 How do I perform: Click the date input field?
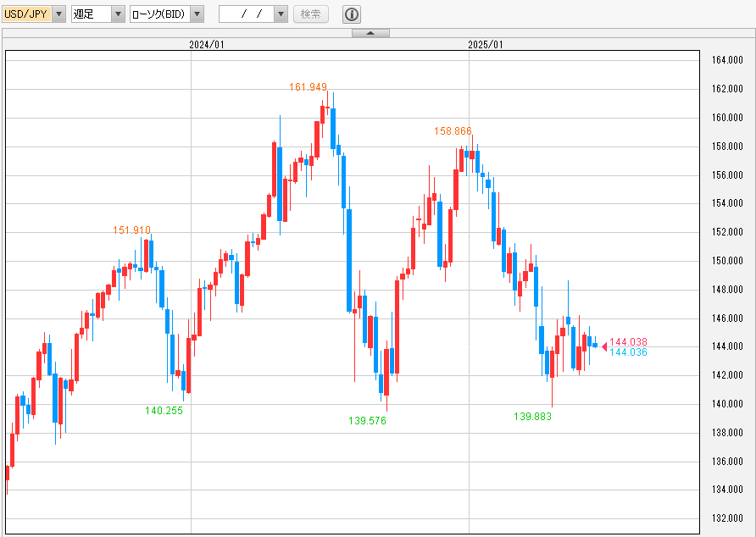(x=247, y=14)
